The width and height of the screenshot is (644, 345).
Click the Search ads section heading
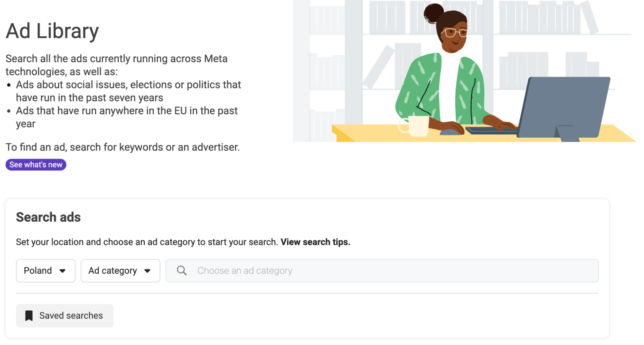coord(48,217)
